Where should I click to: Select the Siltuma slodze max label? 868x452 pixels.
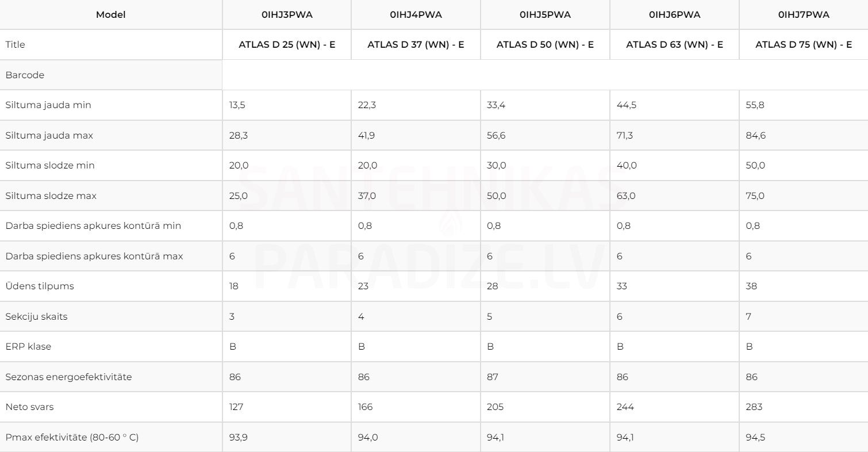tap(51, 196)
